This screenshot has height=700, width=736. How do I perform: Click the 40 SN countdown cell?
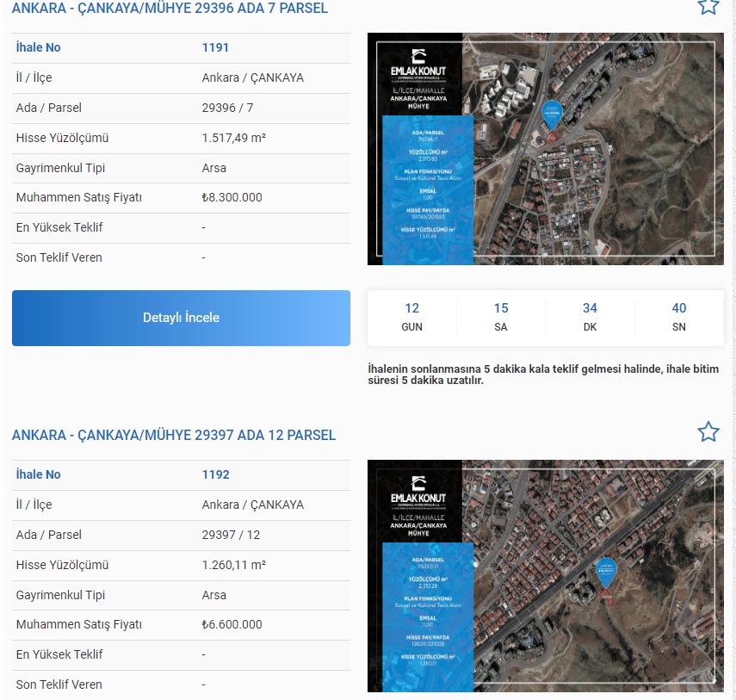tap(678, 317)
